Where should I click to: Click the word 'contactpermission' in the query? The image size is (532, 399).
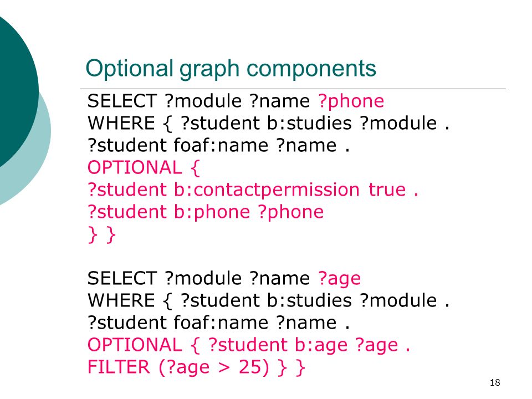276,190
